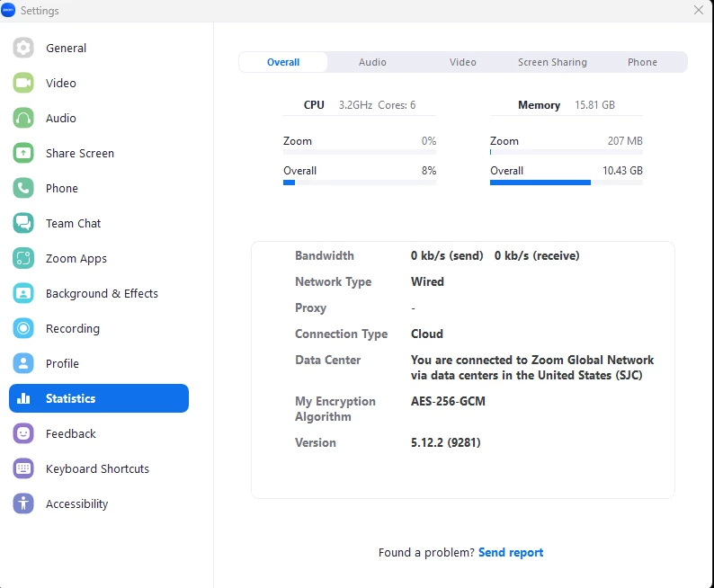Switch to the Audio statistics tab
Screen dimensions: 714x588
tap(372, 62)
